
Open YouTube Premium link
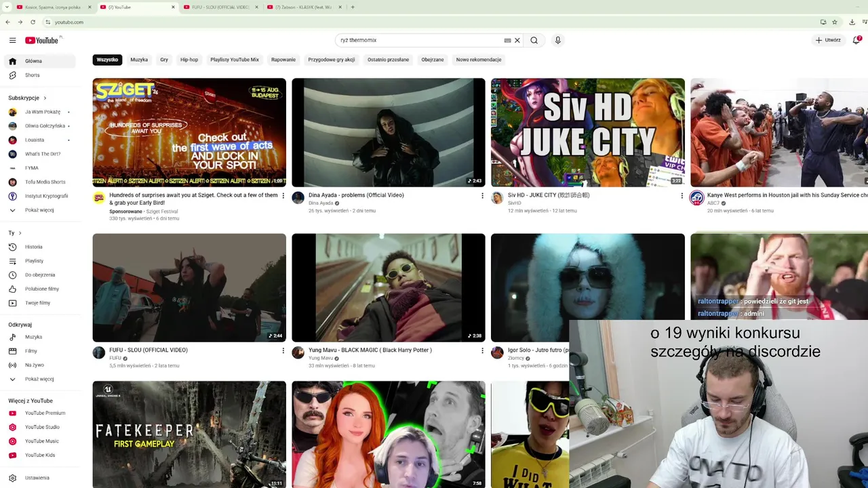[x=41, y=413]
